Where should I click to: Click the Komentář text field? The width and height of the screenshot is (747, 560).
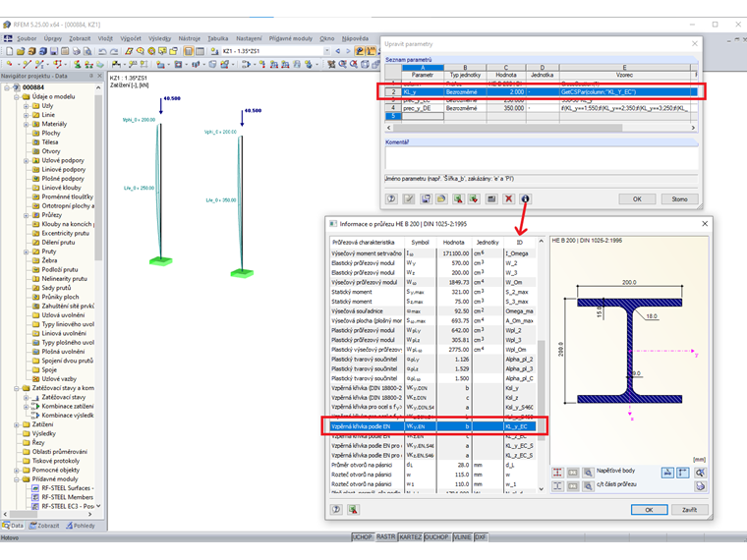click(542, 157)
